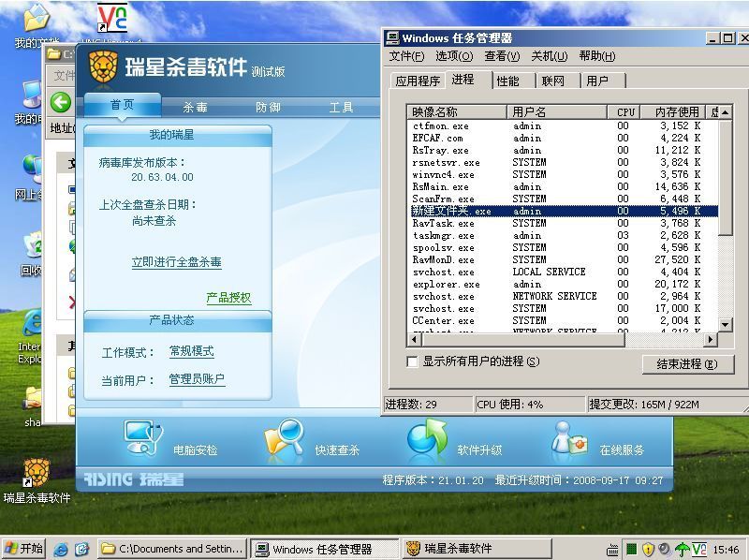Sort processes by CPU column header
The image size is (749, 560).
(x=624, y=111)
